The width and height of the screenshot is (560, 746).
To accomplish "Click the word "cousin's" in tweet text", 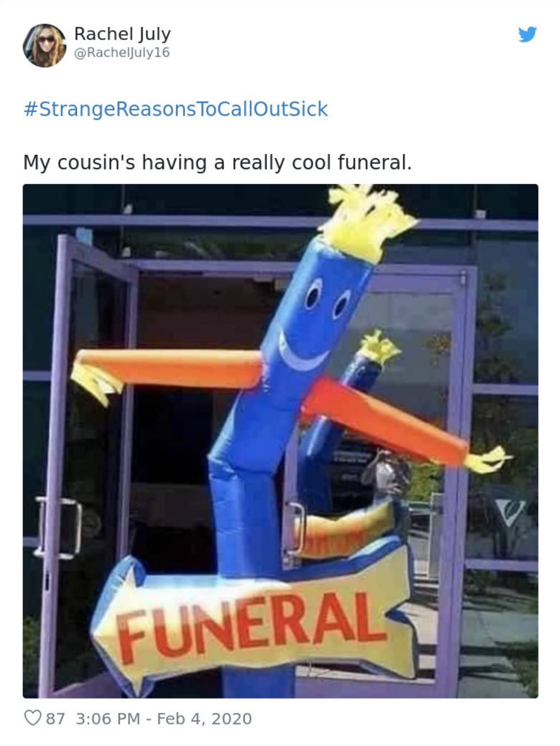I will (x=96, y=162).
